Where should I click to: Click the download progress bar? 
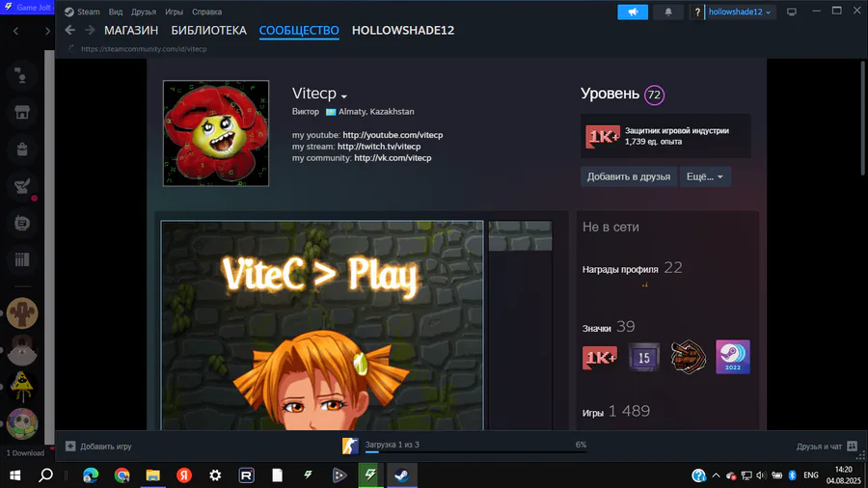pos(475,452)
